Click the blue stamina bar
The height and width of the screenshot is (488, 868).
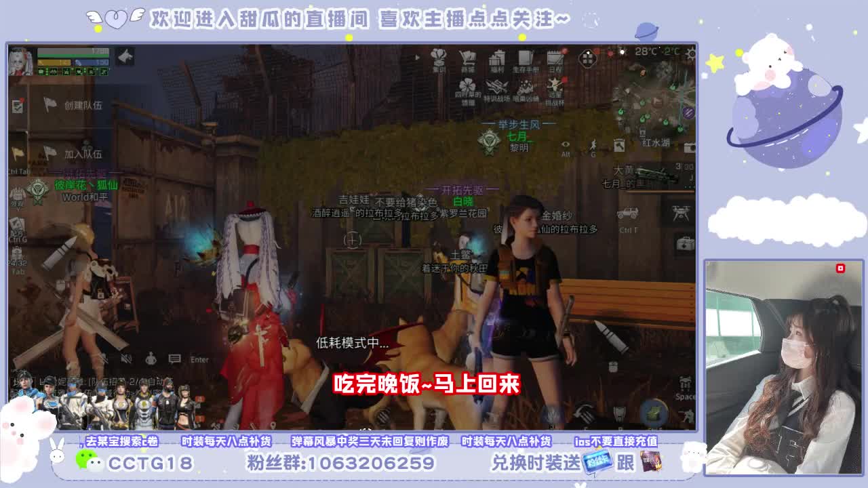pyautogui.click(x=92, y=62)
